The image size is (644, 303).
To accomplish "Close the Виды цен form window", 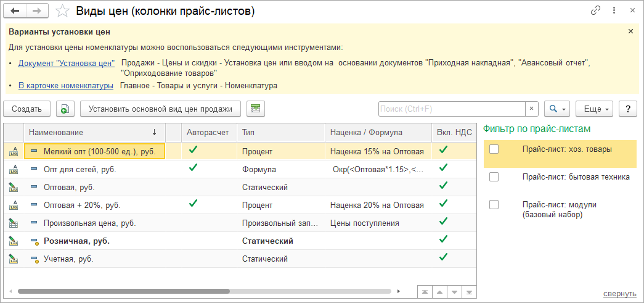I will (632, 11).
